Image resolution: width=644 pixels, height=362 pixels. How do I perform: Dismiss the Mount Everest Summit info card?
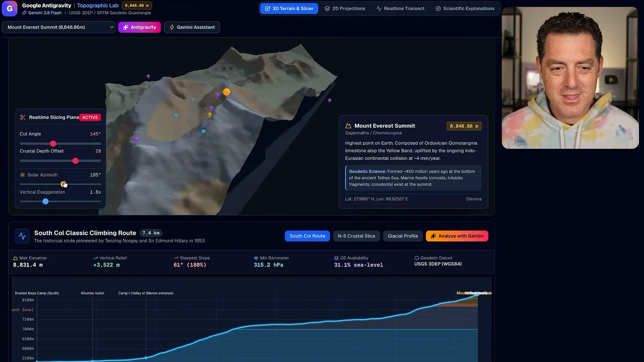(474, 199)
